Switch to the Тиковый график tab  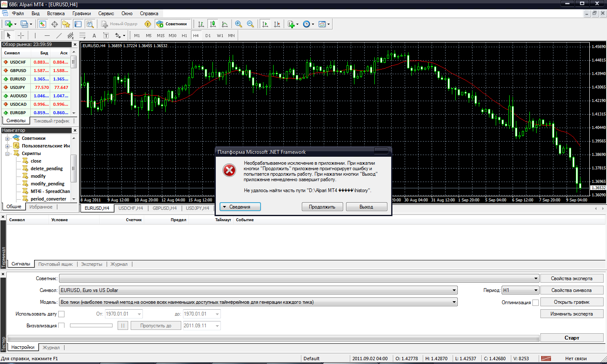point(51,121)
